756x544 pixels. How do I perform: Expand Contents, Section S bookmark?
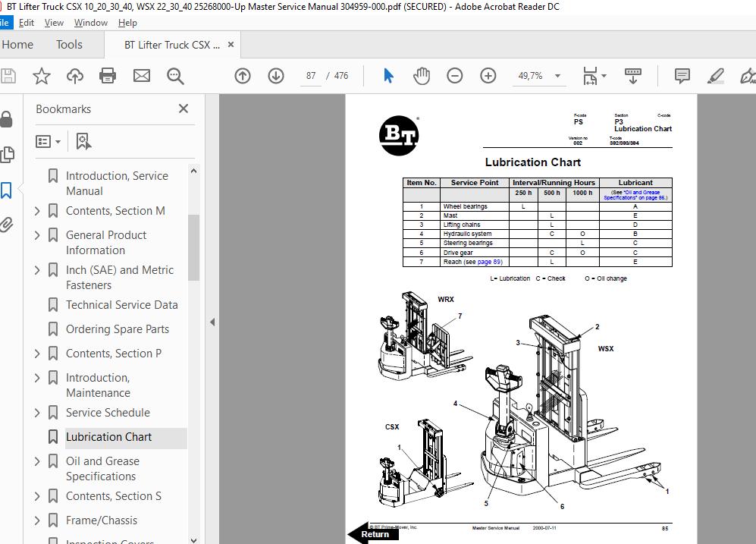tap(37, 496)
